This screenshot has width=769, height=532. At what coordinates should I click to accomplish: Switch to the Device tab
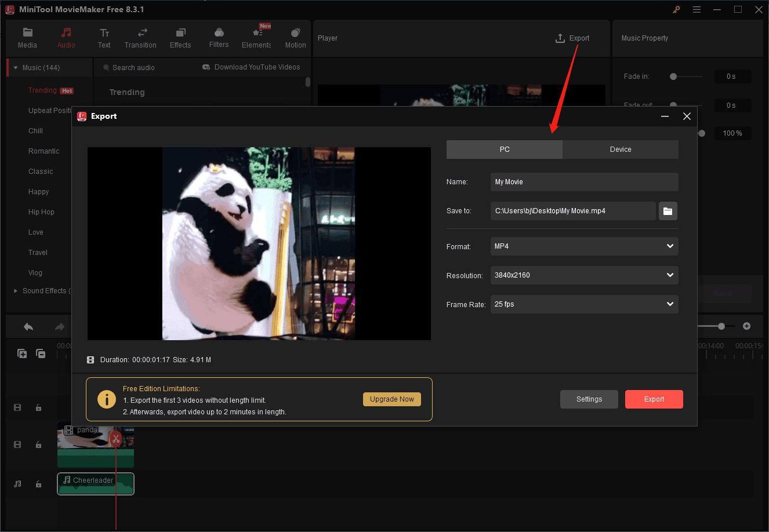tap(620, 149)
